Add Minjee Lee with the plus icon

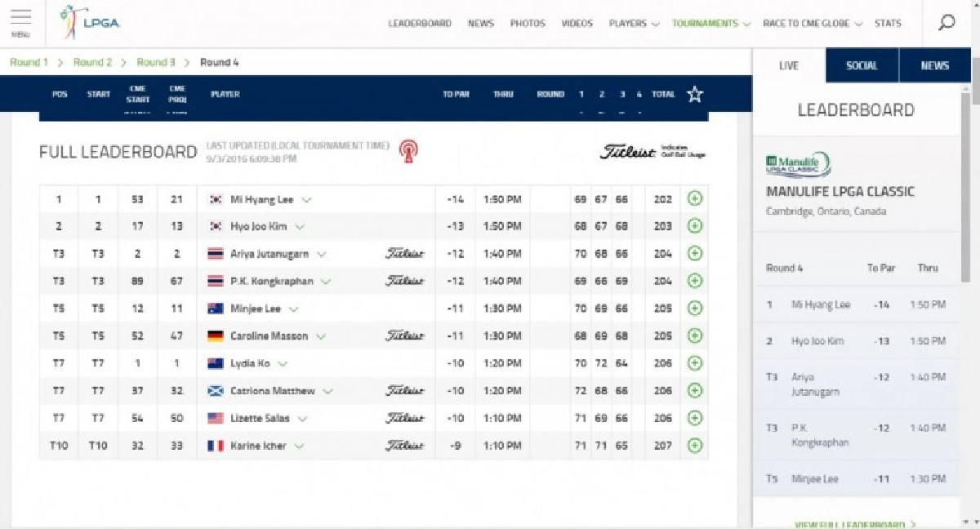695,309
